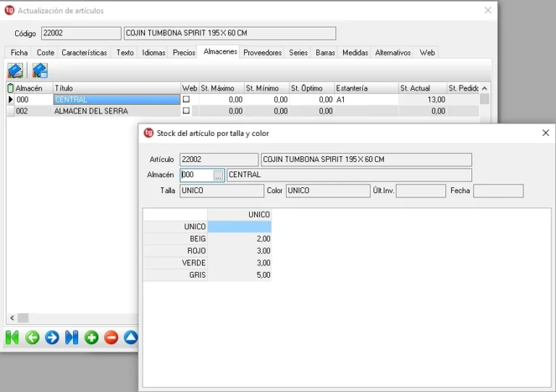Close the Stock del artículo dialog
Image resolution: width=556 pixels, height=392 pixels.
point(545,133)
